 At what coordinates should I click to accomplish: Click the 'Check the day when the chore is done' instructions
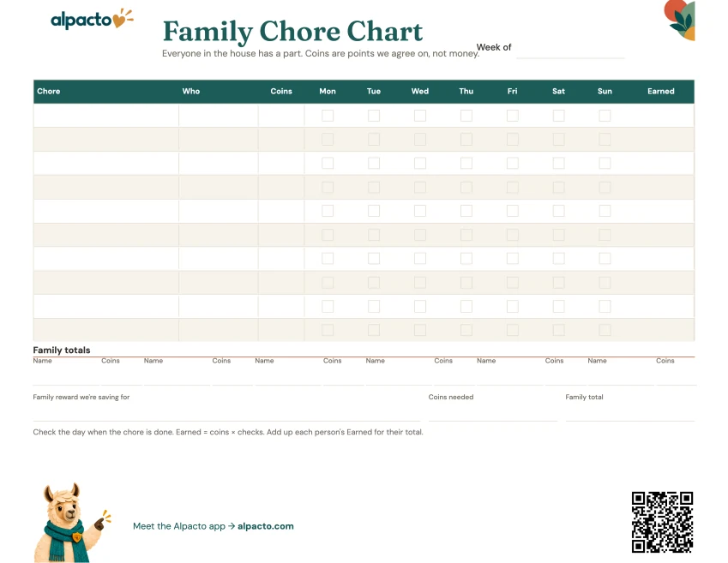click(228, 432)
